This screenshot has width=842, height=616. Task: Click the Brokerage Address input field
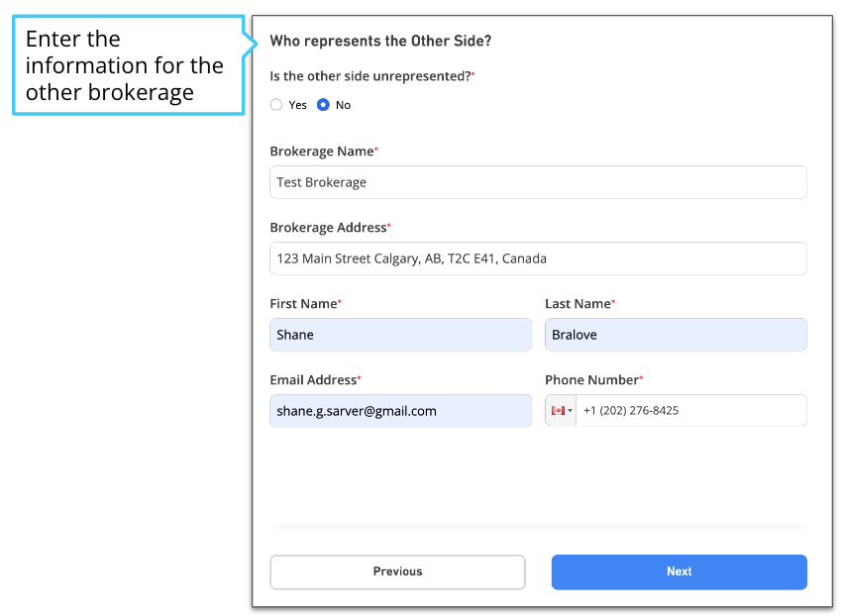538,258
